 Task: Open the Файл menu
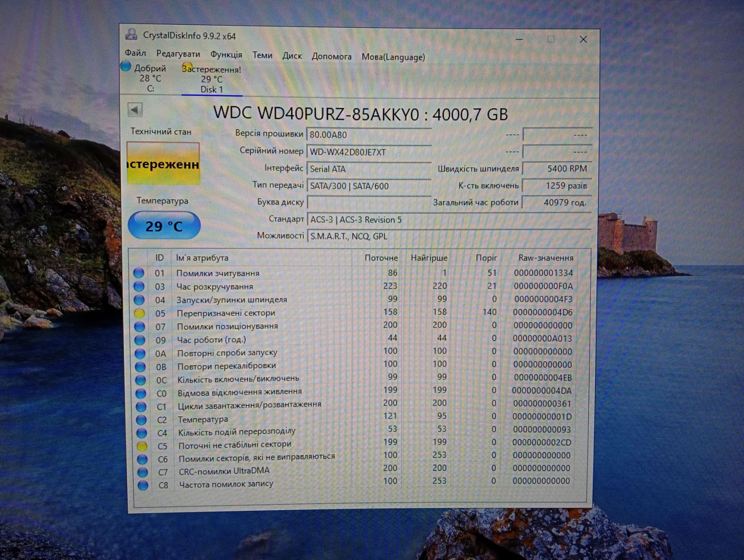tap(135, 53)
